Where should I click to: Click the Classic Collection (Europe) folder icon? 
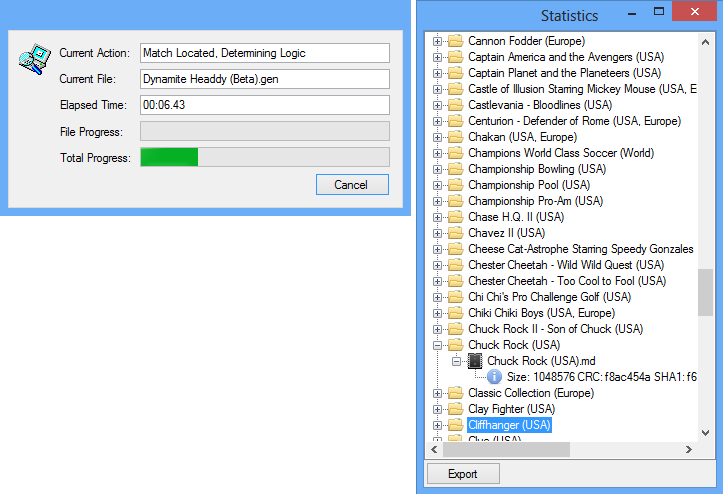click(x=455, y=393)
